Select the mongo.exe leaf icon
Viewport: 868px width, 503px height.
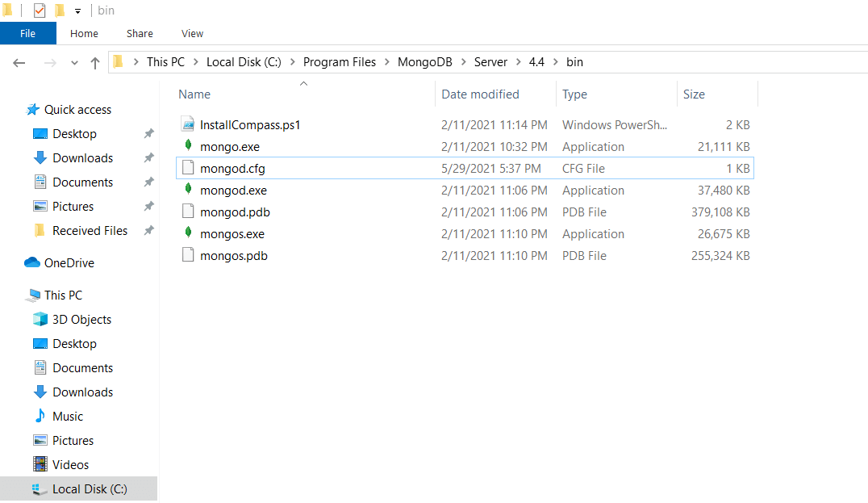point(188,145)
